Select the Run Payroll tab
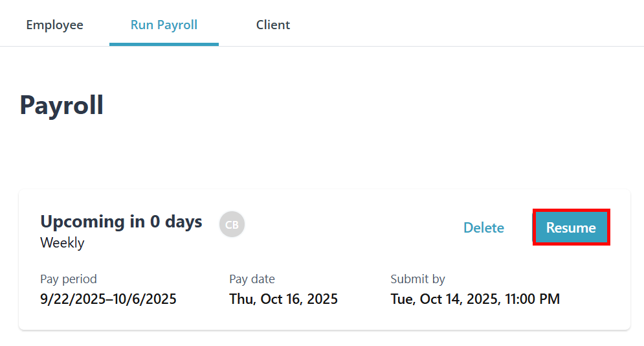Viewport: 644px width, 346px height. (164, 25)
